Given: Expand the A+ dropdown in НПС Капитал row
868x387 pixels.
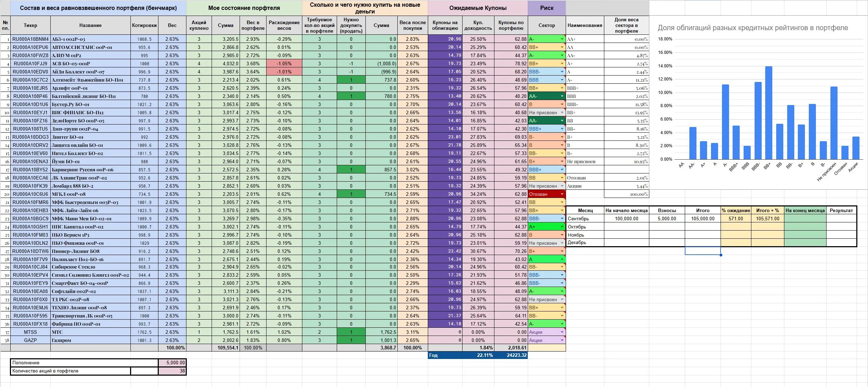Looking at the screenshot, I should [562, 227].
